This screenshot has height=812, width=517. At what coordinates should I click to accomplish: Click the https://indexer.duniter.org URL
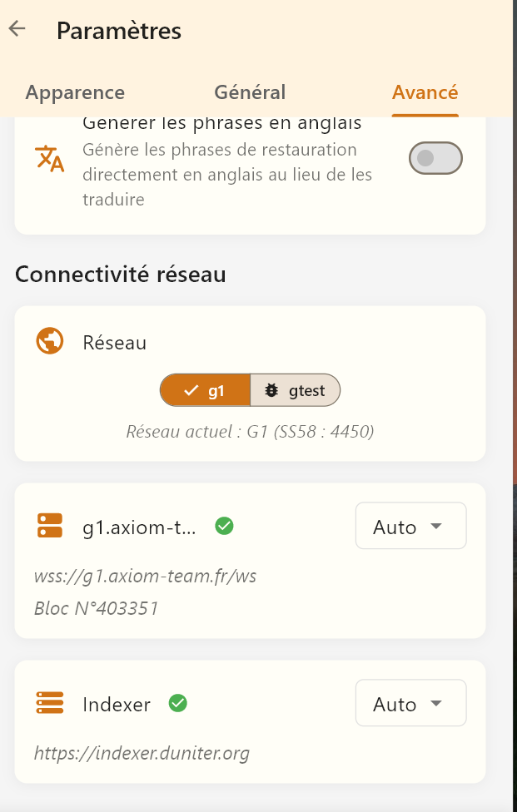(x=142, y=754)
